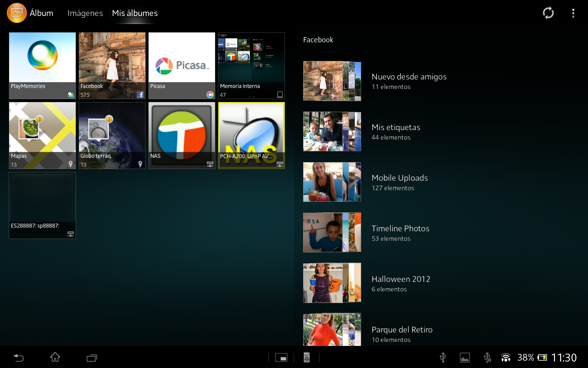This screenshot has height=368, width=588.
Task: Open the recent apps button
Action: click(x=92, y=358)
